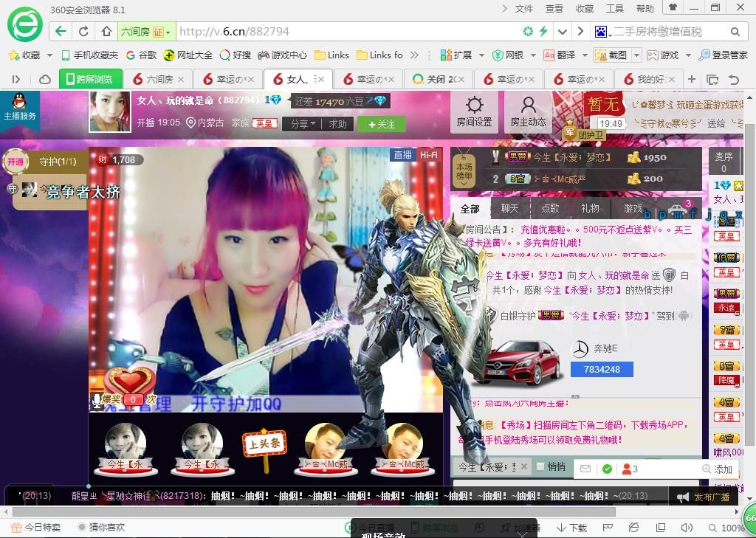756x538 pixels.
Task: Open 手机收藏夹 mobile bookmarks
Action: pos(90,55)
